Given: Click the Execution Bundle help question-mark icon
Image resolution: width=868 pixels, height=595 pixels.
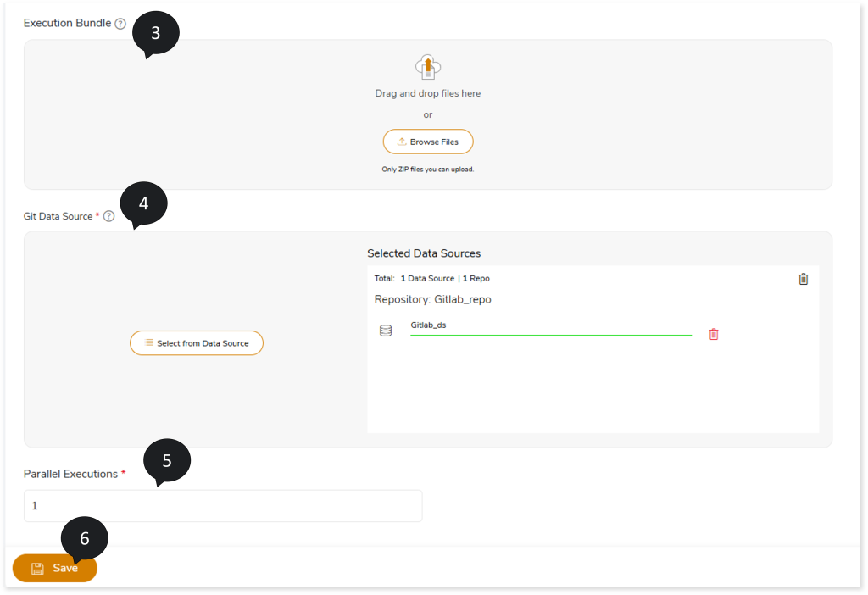Looking at the screenshot, I should click(x=120, y=24).
